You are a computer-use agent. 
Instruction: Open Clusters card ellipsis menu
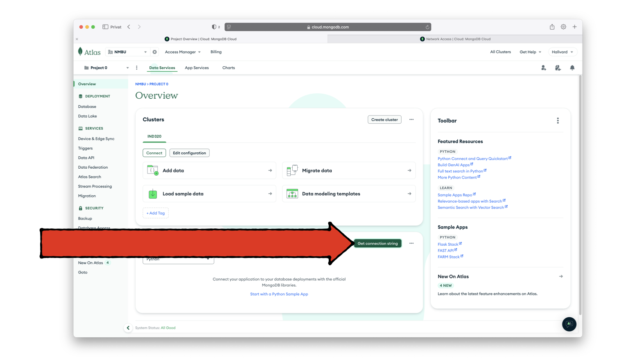pyautogui.click(x=411, y=120)
